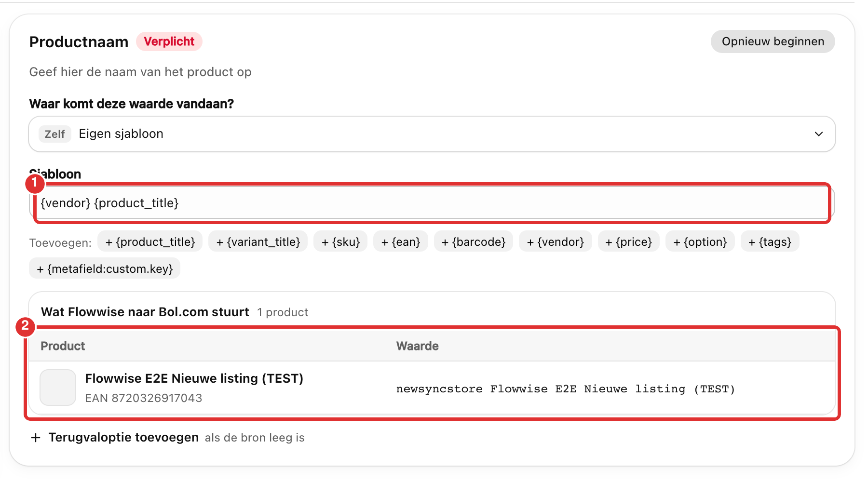Insert the {metafield:custom.key} token
The image size is (868, 482).
pyautogui.click(x=105, y=268)
